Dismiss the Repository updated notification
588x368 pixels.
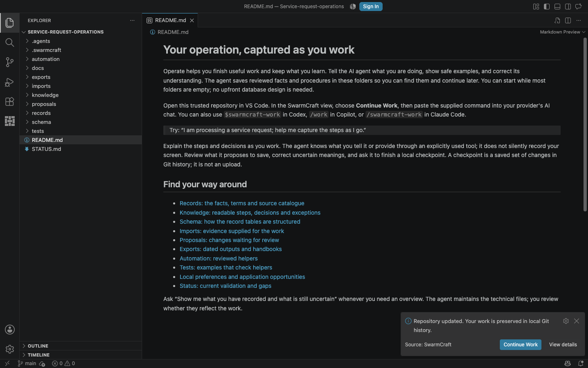(x=577, y=321)
